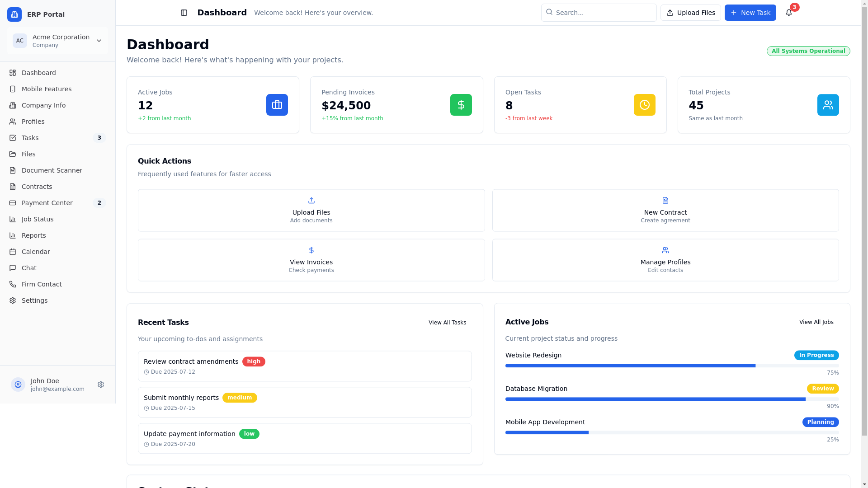The width and height of the screenshot is (868, 488).
Task: Click the Planning status badge
Action: [821, 422]
